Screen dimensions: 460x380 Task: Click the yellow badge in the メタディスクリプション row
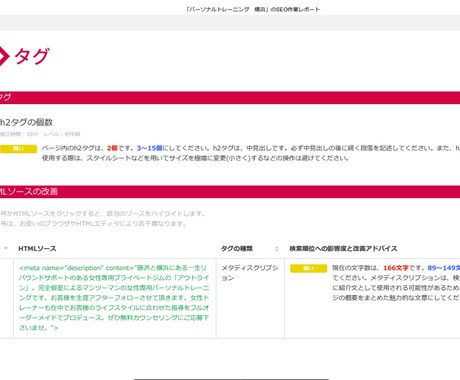point(308,268)
